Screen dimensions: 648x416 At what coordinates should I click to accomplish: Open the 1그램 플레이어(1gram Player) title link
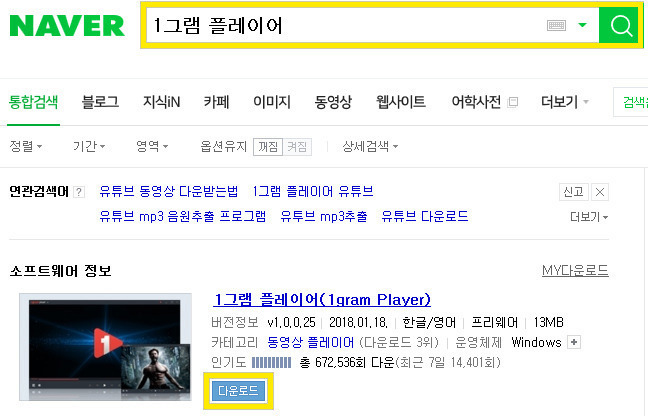tap(322, 300)
